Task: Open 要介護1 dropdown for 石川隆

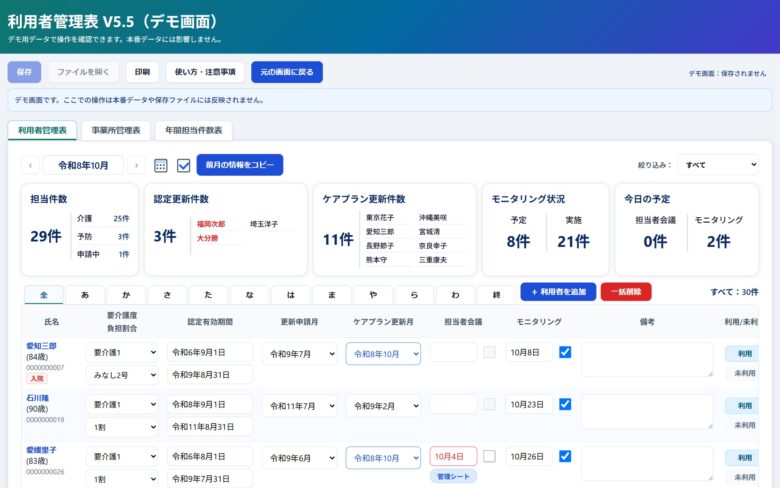Action: point(122,404)
